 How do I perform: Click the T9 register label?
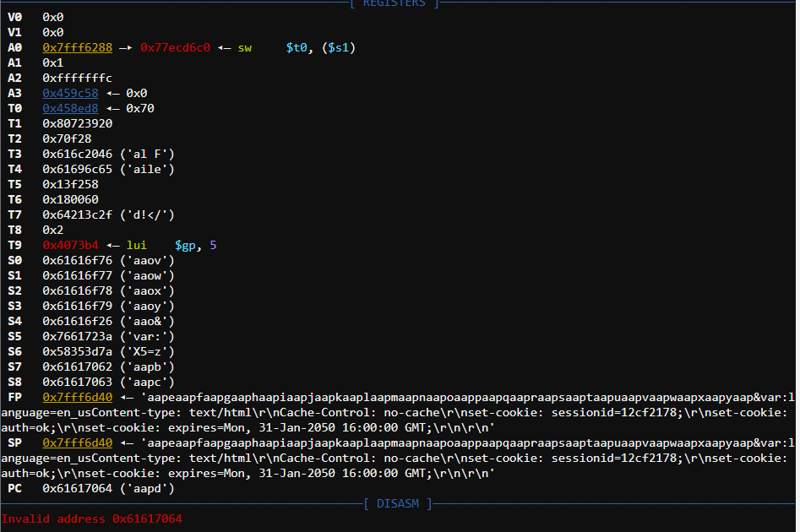[x=15, y=246]
